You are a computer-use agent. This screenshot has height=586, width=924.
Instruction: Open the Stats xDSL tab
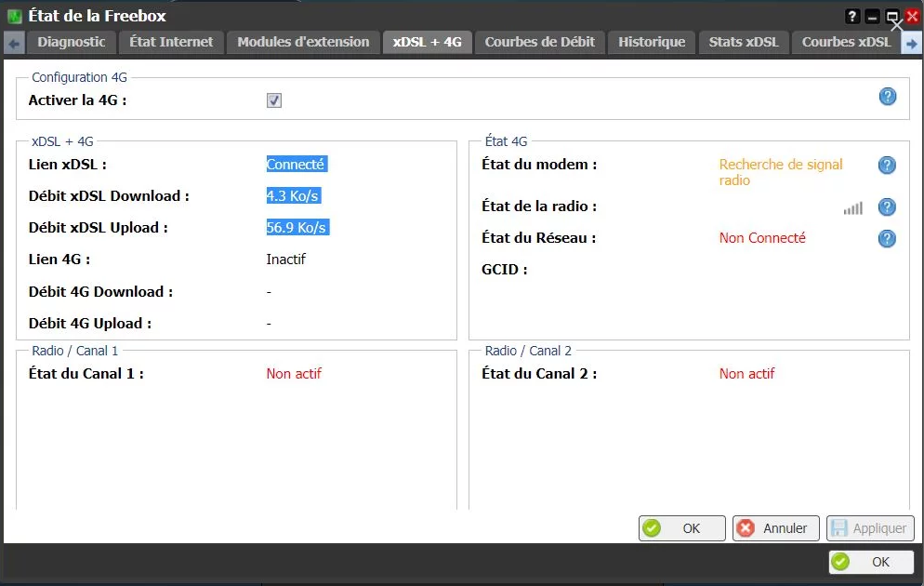click(x=744, y=42)
